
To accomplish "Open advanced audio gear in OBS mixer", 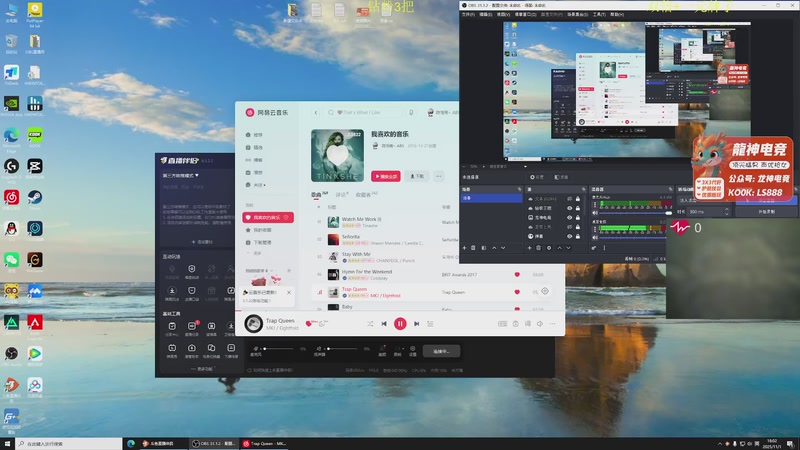I will 594,248.
